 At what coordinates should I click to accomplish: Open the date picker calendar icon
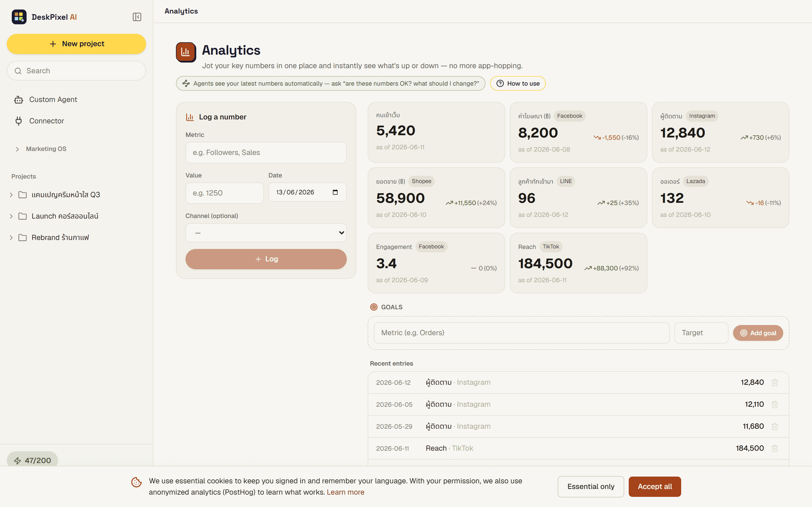click(x=335, y=192)
